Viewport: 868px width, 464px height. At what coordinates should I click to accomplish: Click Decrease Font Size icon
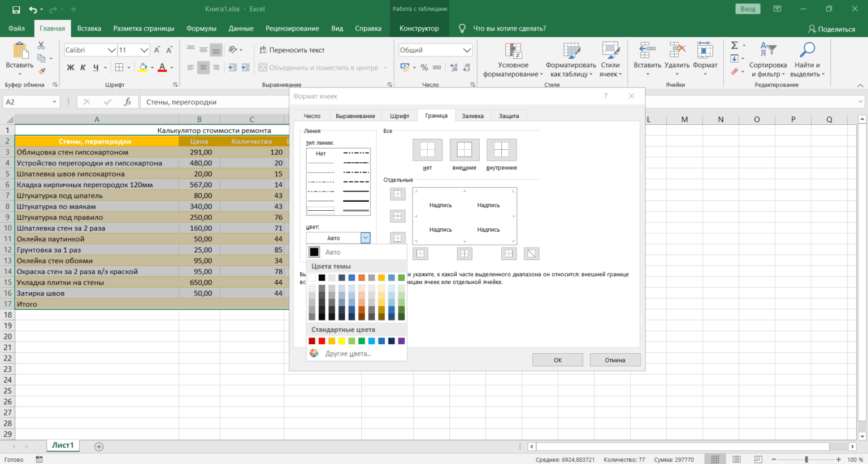click(169, 50)
